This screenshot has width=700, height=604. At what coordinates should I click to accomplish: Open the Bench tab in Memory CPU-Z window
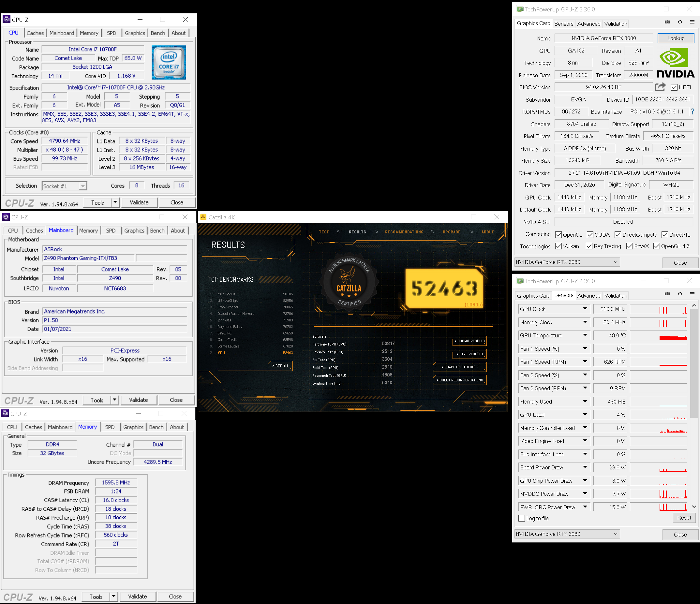click(156, 427)
